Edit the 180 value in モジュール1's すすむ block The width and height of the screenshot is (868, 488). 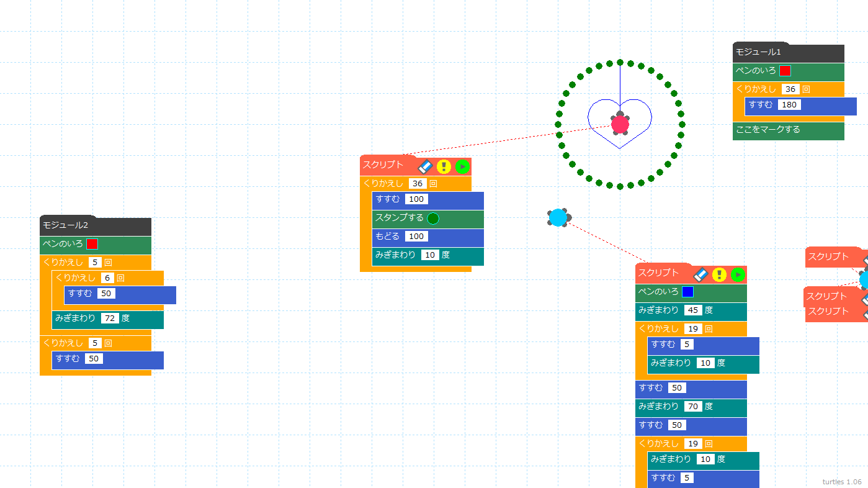789,105
